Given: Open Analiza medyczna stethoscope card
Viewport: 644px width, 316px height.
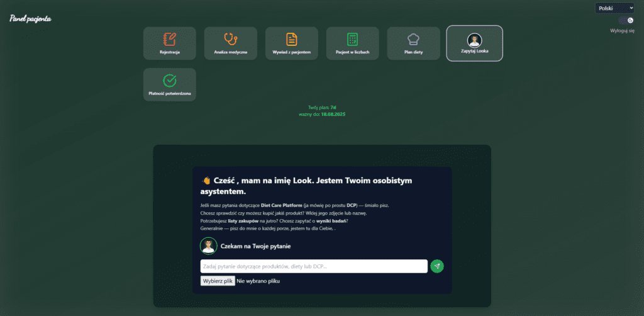Looking at the screenshot, I should 230,43.
